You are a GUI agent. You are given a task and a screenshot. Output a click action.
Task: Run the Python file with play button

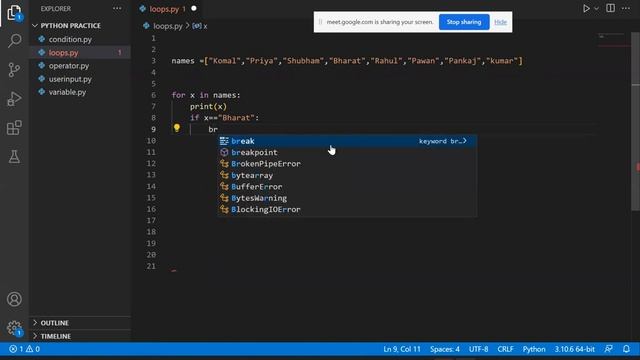[x=586, y=9]
